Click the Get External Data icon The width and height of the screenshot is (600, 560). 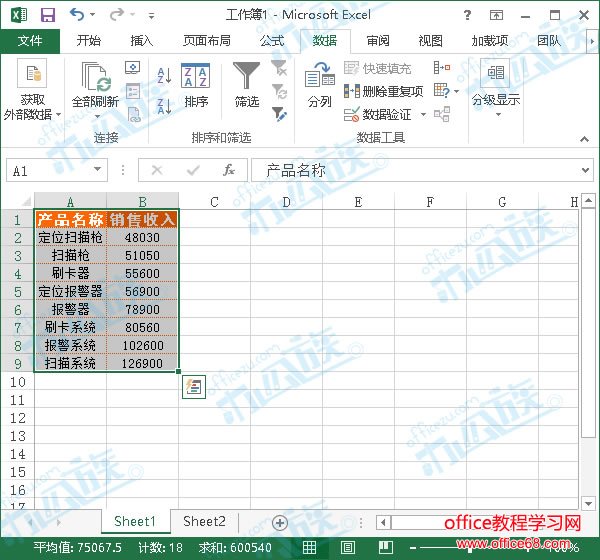pyautogui.click(x=32, y=73)
